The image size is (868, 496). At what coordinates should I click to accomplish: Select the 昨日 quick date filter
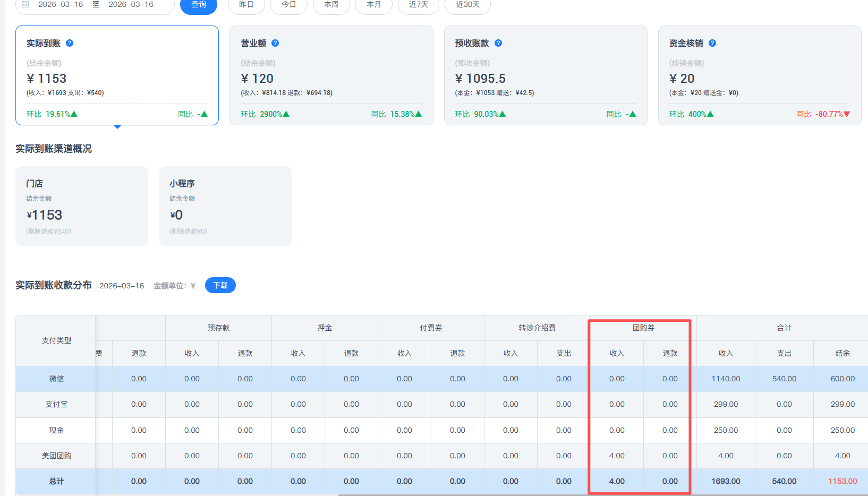(x=246, y=5)
